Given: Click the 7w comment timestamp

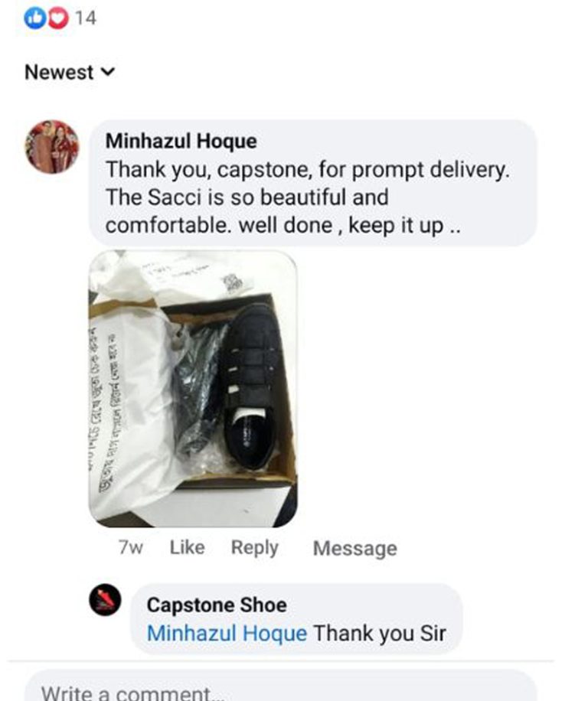Looking at the screenshot, I should click(x=131, y=547).
